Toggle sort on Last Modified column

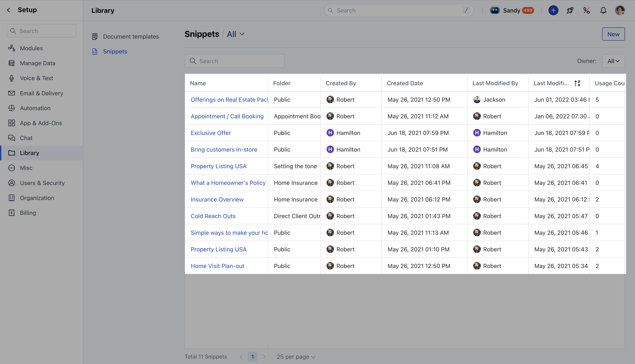577,83
